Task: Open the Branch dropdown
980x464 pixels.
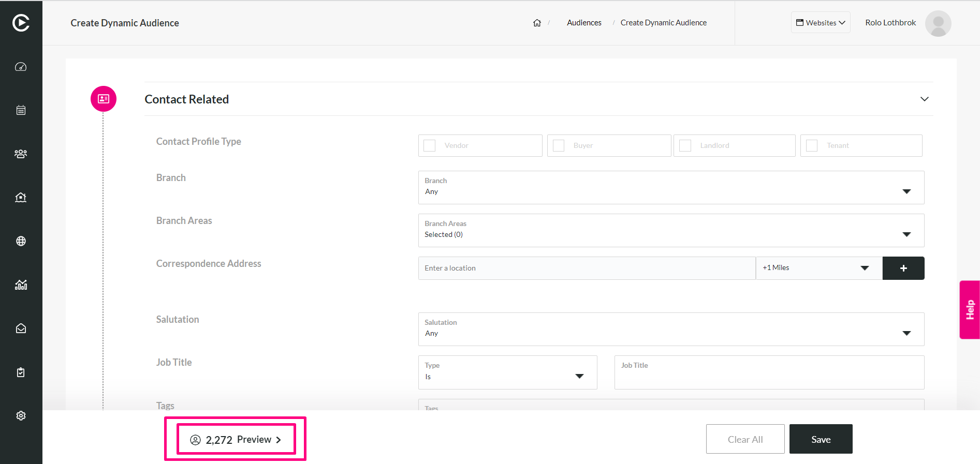Action: pos(671,187)
